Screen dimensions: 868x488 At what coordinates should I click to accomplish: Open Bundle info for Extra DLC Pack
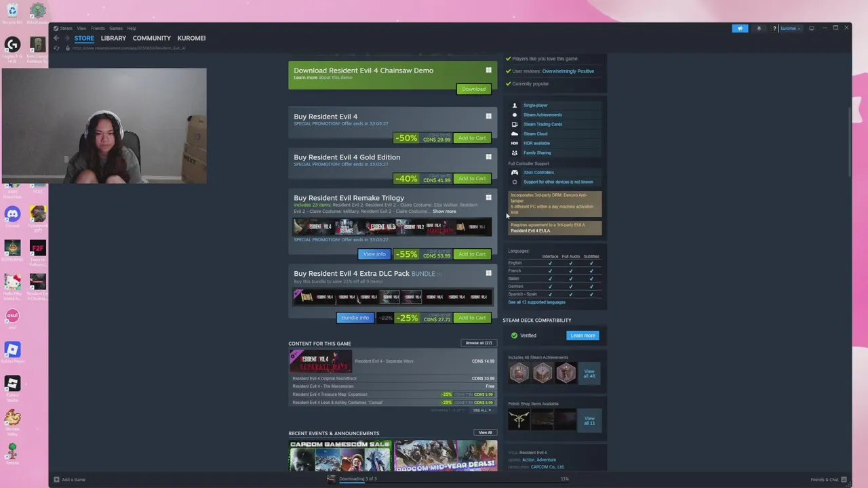point(355,318)
